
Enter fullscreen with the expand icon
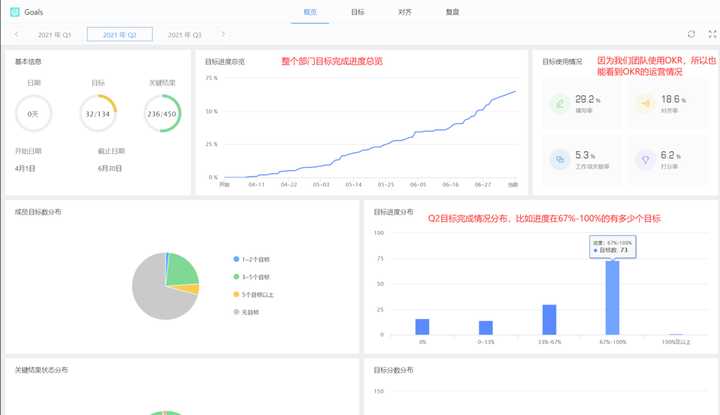pos(712,34)
